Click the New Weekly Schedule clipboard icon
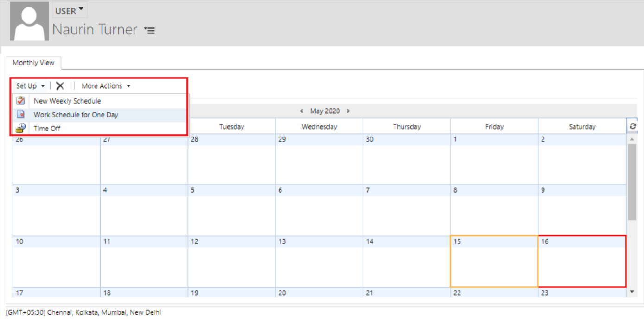 point(20,101)
